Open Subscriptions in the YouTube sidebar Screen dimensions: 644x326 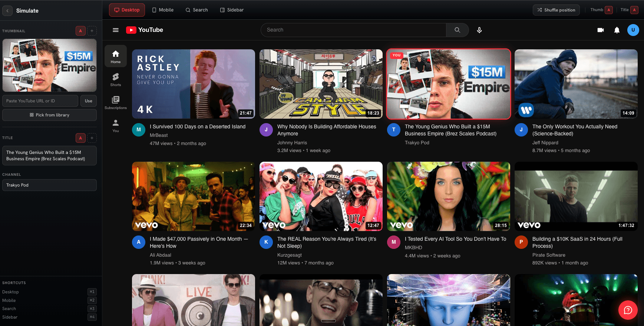(116, 102)
